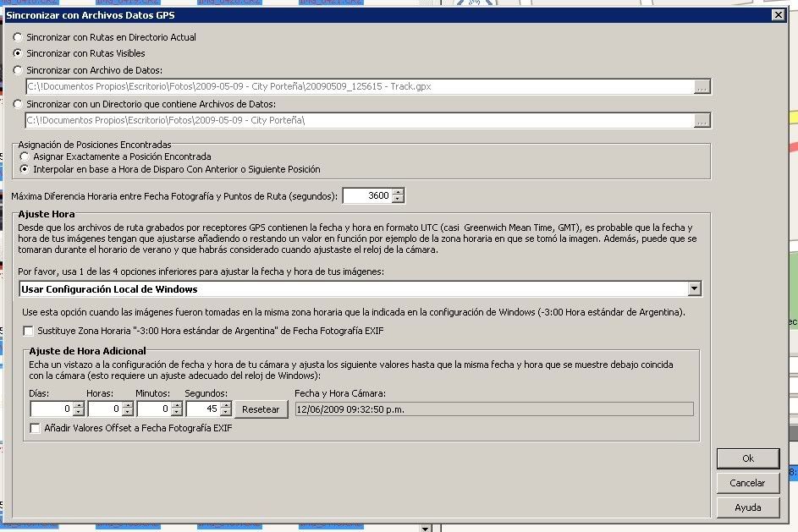
Task: Decrease Horas value
Action: 128,413
